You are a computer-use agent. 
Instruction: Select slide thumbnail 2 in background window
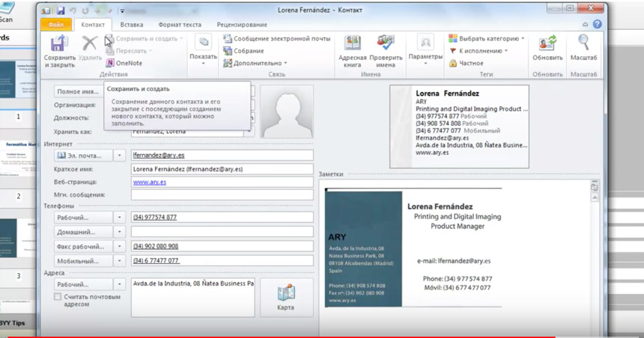18,158
